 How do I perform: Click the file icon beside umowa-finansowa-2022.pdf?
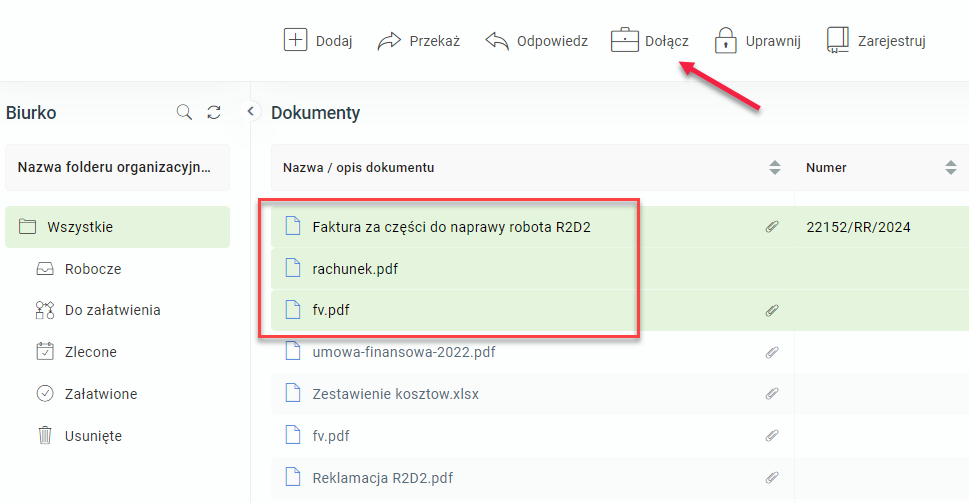[x=292, y=351]
